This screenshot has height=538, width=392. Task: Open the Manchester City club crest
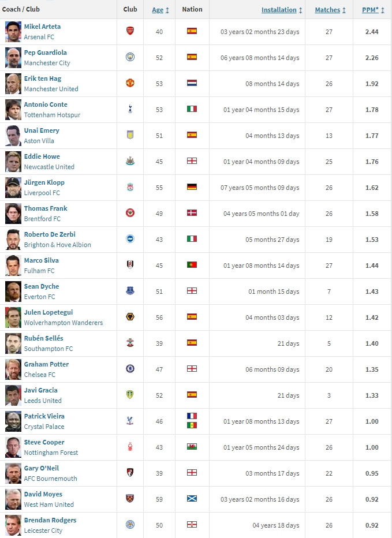pyautogui.click(x=130, y=57)
